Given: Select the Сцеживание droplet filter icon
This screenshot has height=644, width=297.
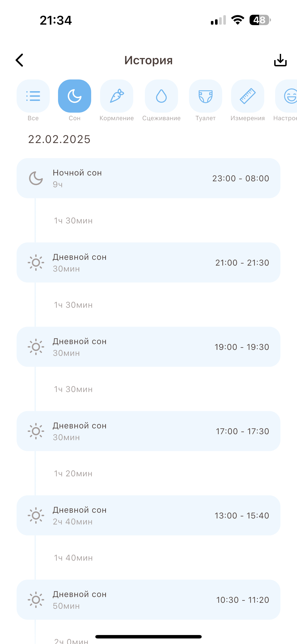Looking at the screenshot, I should pos(161,96).
